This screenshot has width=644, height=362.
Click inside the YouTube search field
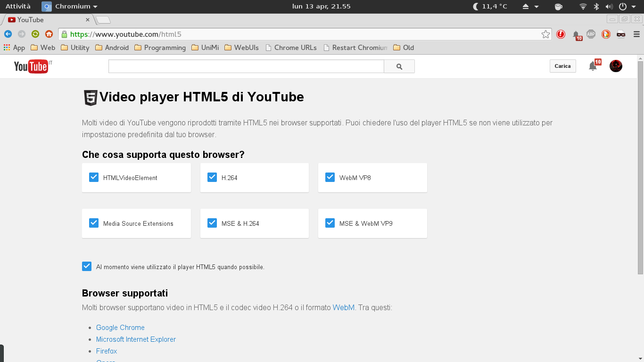[246, 66]
